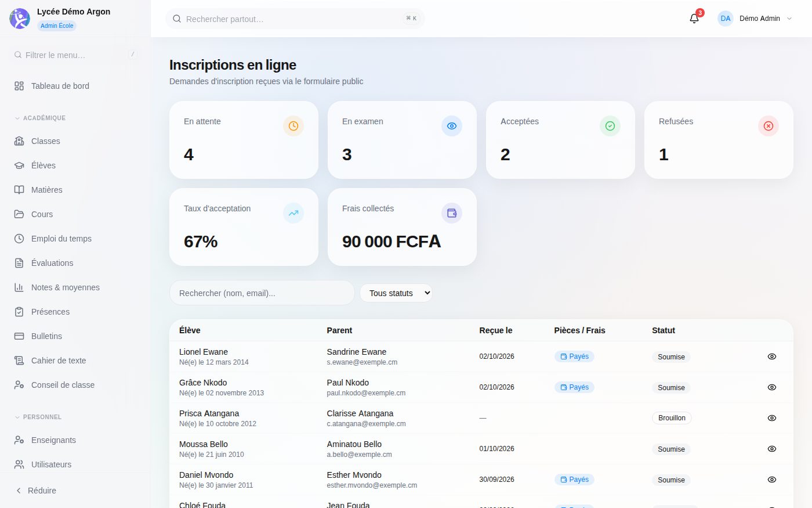
Task: Click the Admin École role badge
Action: 57,26
